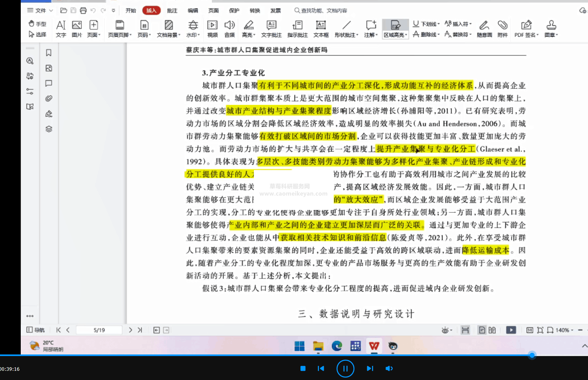588x380 pixels.
Task: Switch to the 转换 tab
Action: [x=255, y=10]
